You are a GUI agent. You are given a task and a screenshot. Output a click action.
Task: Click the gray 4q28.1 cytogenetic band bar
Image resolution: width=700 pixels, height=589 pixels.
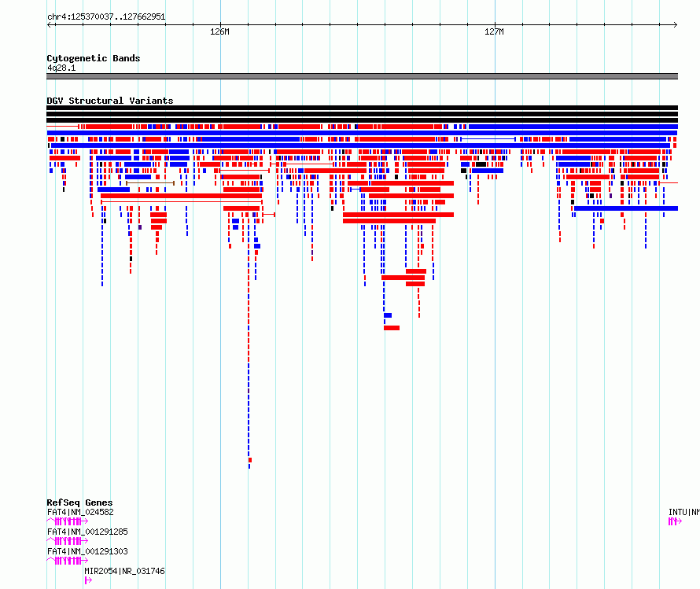(362, 76)
